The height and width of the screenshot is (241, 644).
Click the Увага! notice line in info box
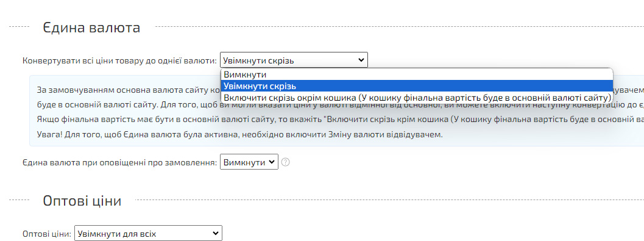240,134
